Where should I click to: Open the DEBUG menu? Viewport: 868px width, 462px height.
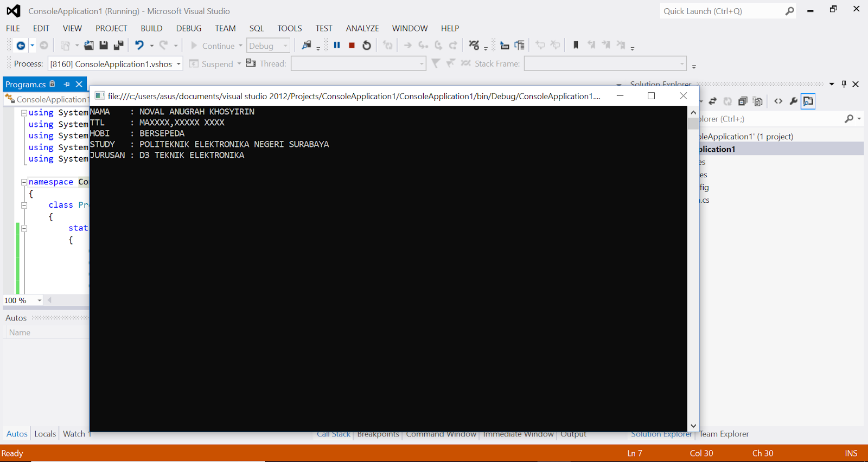coord(189,28)
